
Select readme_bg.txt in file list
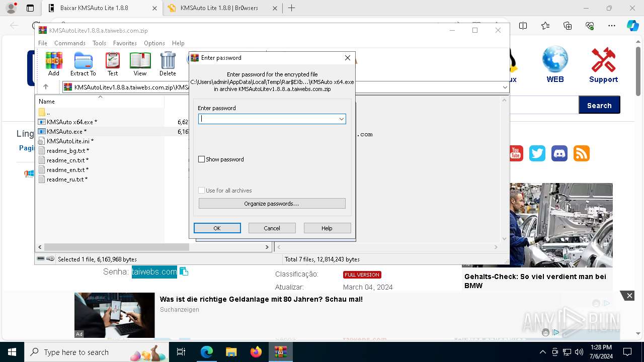click(x=68, y=151)
